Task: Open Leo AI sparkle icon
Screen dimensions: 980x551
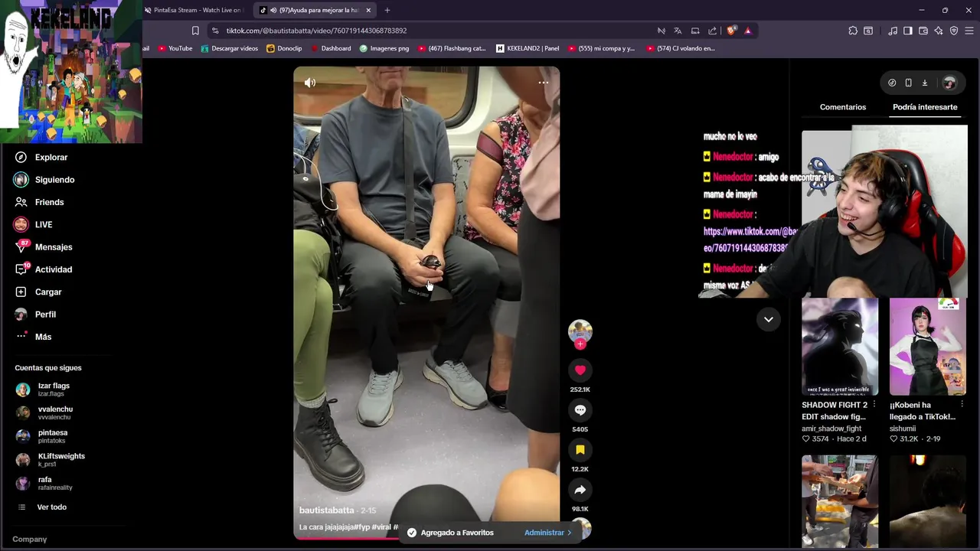Action: tap(939, 31)
